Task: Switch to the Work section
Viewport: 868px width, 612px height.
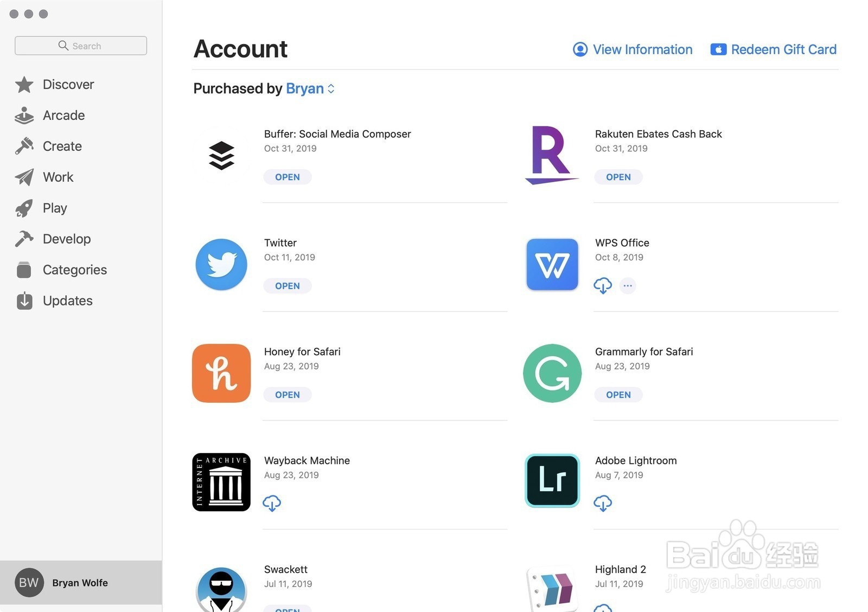Action: click(x=58, y=177)
